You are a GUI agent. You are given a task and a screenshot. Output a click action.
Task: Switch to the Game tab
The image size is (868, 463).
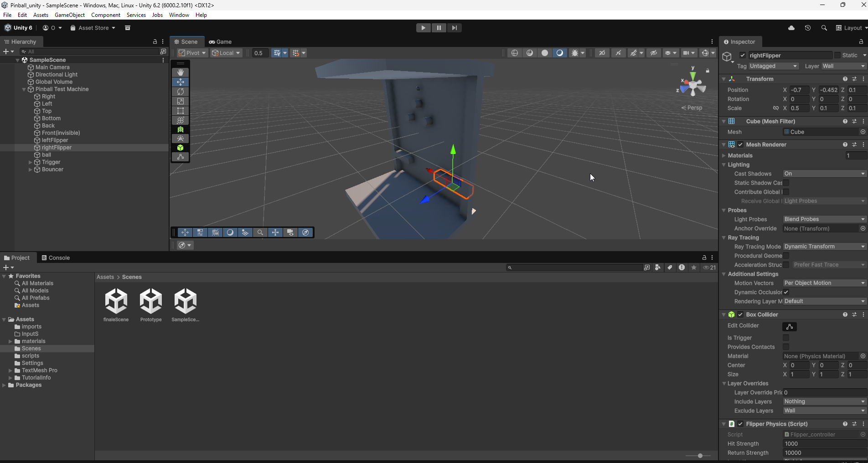(221, 41)
